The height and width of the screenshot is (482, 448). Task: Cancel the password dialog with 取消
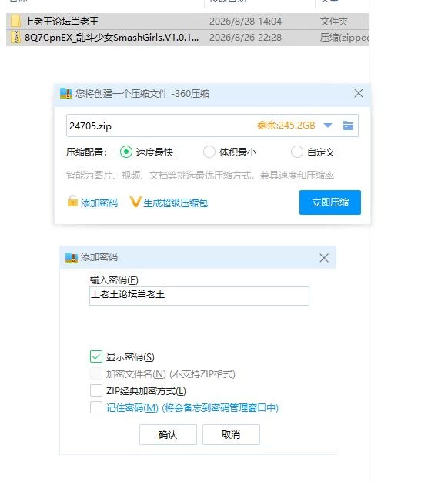click(231, 434)
